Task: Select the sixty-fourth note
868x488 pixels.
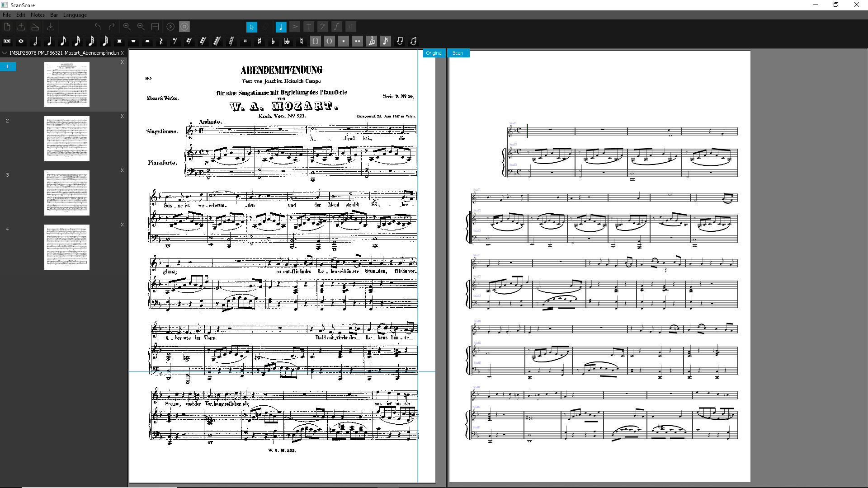Action: pos(105,41)
